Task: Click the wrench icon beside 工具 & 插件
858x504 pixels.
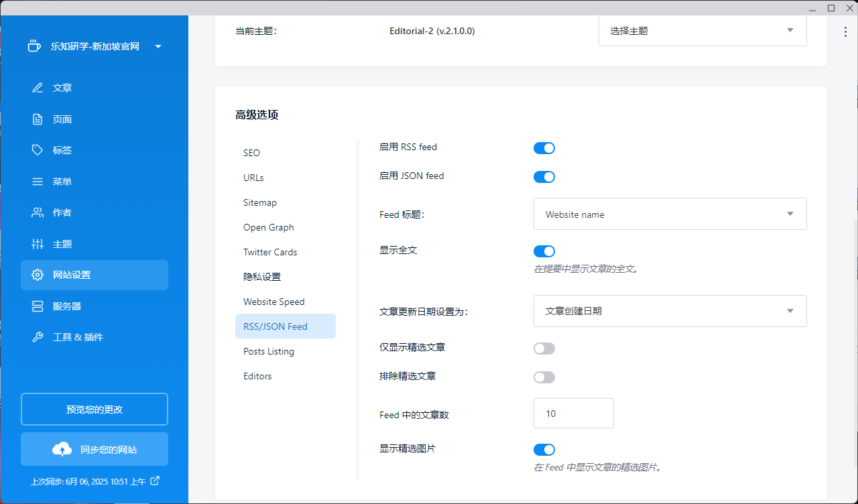Action: (38, 337)
